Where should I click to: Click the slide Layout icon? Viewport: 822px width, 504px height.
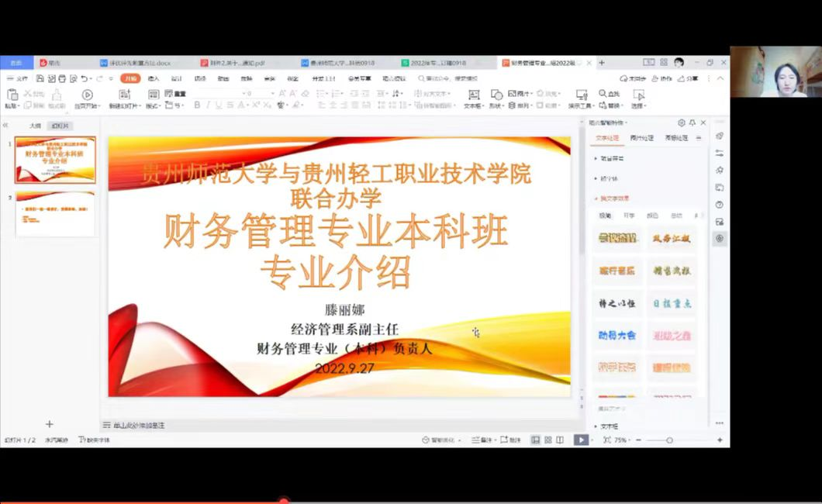[x=153, y=95]
